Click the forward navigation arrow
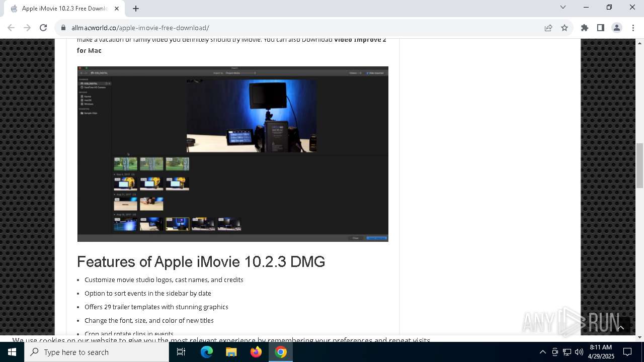 point(27,28)
